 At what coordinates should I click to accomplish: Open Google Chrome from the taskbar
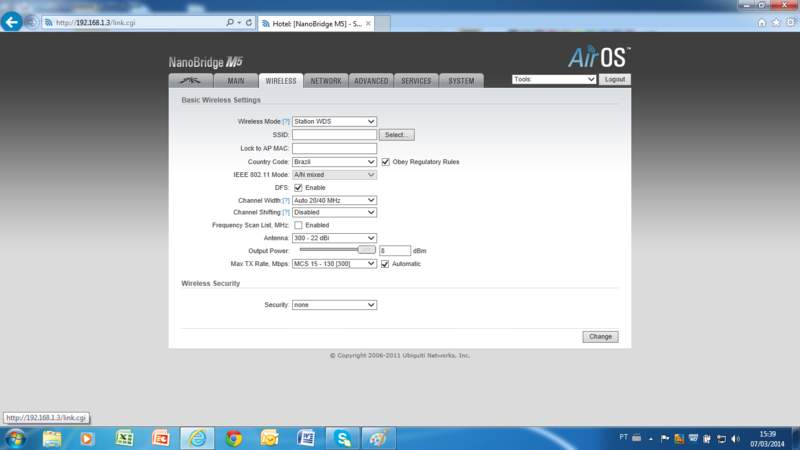234,438
